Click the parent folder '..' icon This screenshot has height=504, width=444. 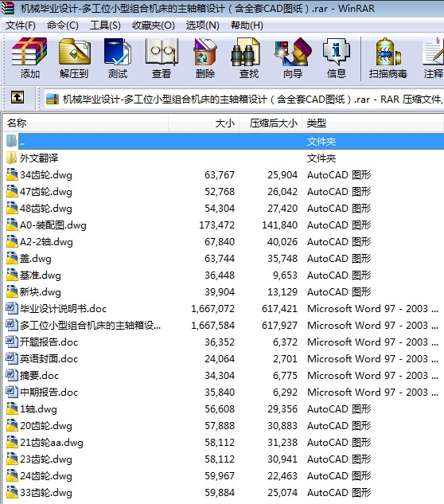[x=12, y=141]
